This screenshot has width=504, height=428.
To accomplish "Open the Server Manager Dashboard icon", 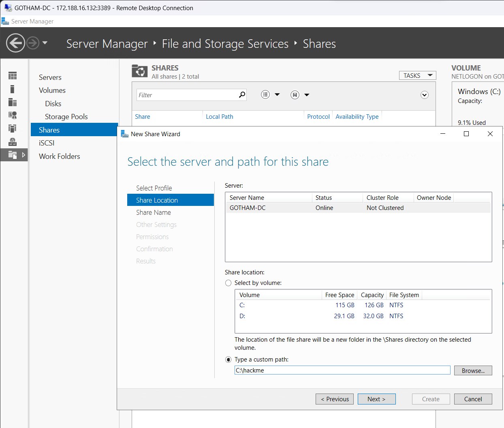I will pos(12,75).
